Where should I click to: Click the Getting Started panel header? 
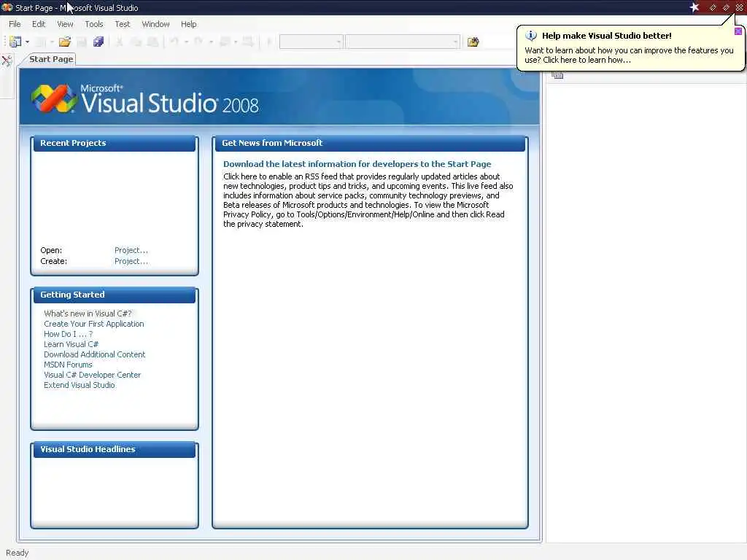115,295
